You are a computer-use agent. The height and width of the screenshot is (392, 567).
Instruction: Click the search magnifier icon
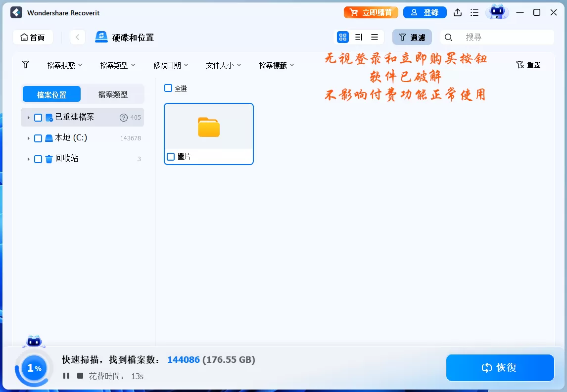pos(448,37)
